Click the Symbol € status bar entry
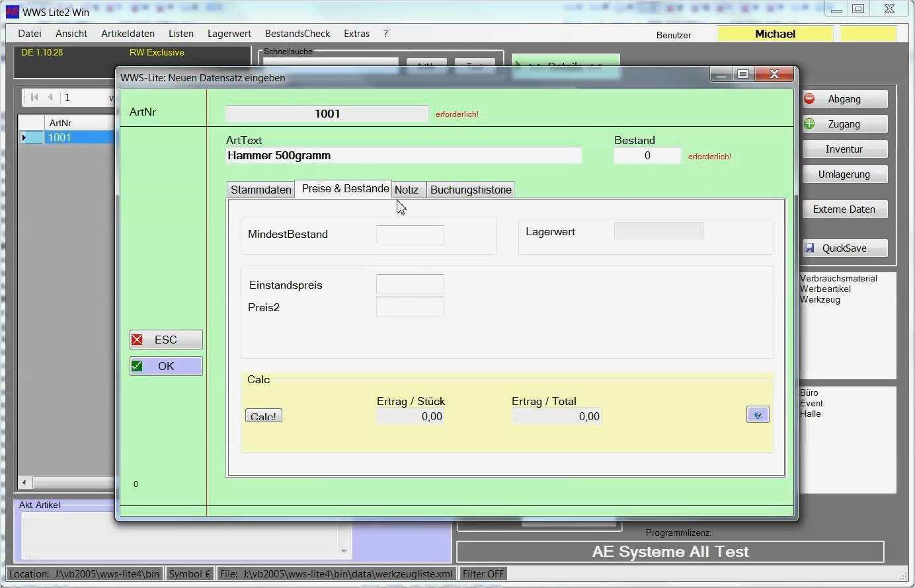This screenshot has width=915, height=588. click(x=189, y=574)
